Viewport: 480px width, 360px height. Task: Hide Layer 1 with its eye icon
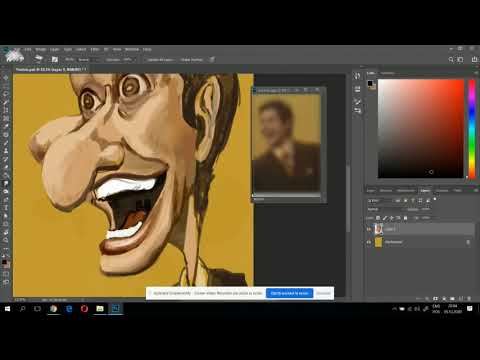(x=369, y=229)
